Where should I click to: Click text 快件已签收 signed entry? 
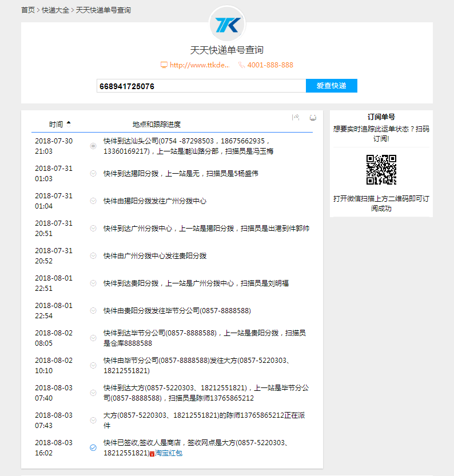coord(196,448)
